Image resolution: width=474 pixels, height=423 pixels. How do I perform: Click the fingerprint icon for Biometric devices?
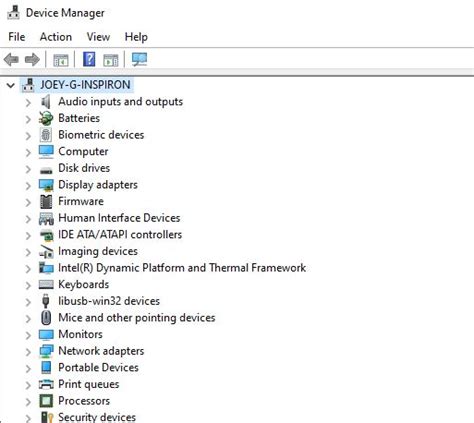(46, 135)
